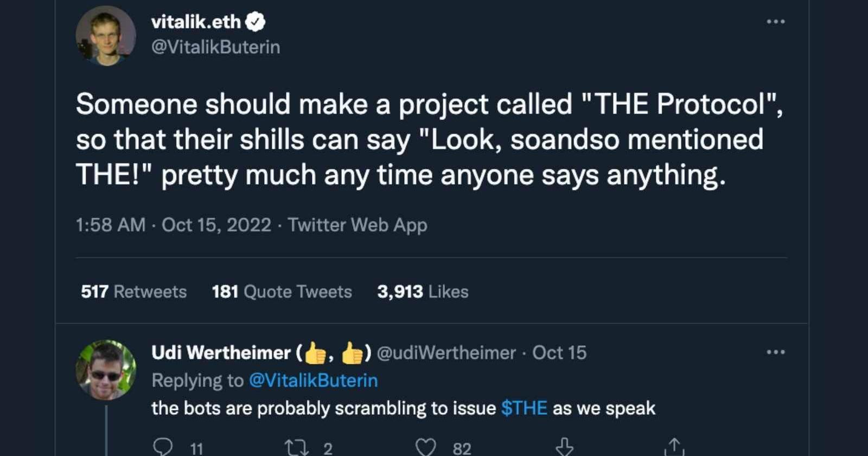Viewport: 868px width, 456px height.
Task: Open Udi Wertheimer's profile picture
Action: [x=106, y=370]
